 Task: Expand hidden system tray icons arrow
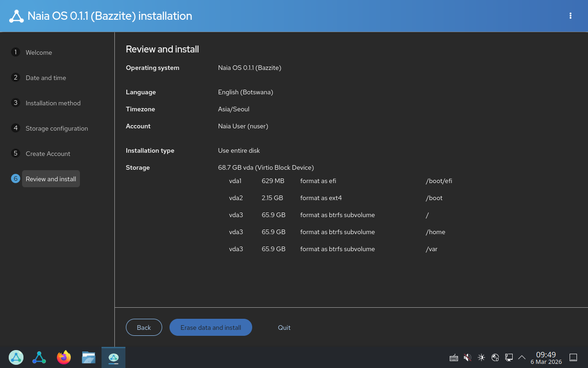522,357
